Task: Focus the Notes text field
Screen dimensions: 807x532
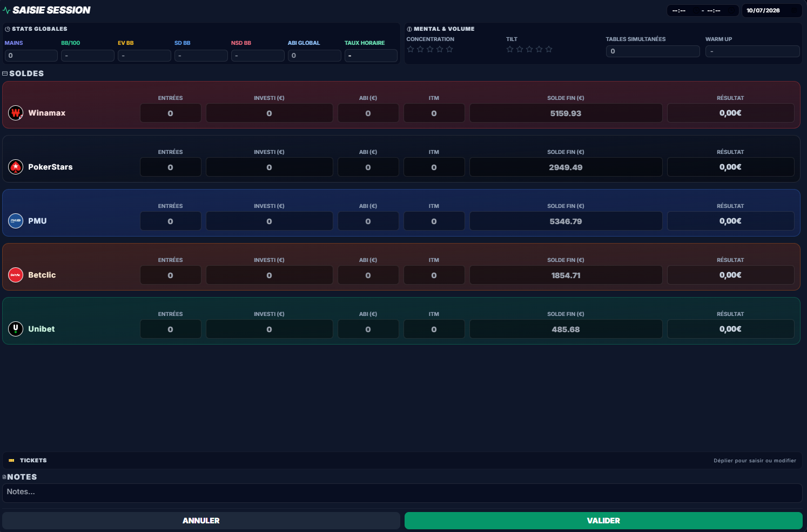Action: pyautogui.click(x=402, y=493)
